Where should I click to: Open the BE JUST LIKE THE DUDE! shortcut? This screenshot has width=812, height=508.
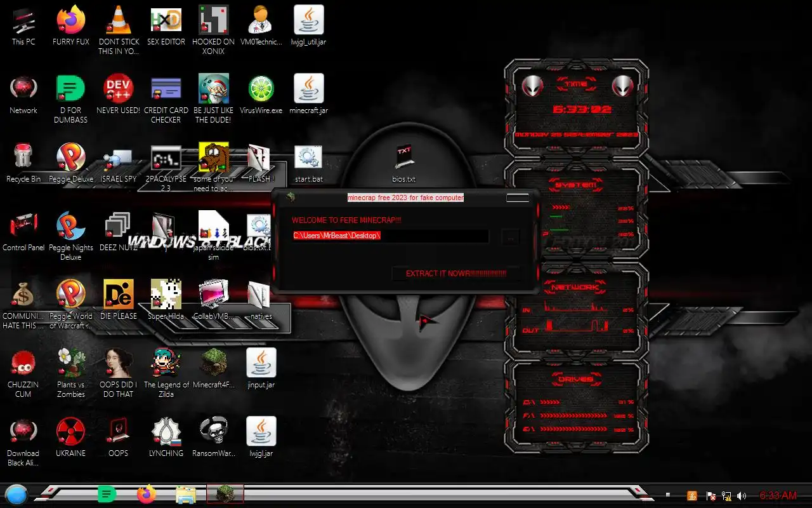coord(213,98)
